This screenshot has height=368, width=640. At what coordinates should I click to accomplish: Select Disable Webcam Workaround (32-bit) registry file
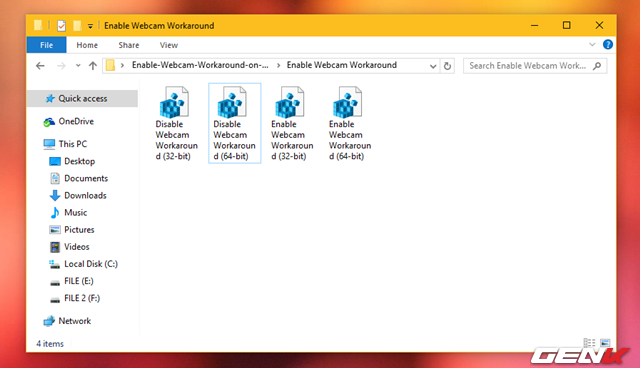176,123
